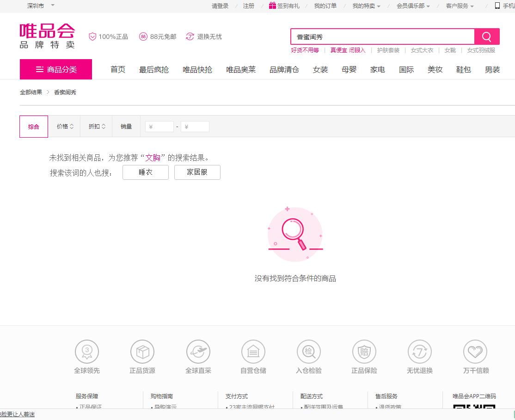Click the 100% authentic shield icon

point(92,37)
